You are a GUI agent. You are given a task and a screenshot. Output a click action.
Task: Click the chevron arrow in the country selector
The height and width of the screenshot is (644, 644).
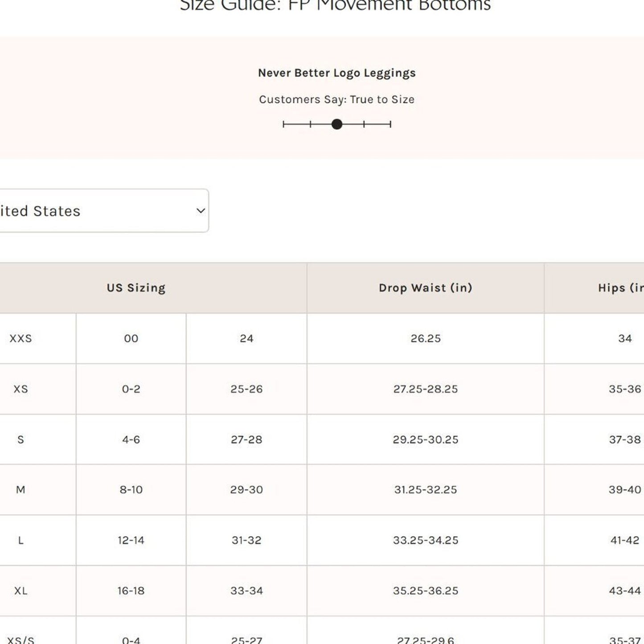tap(201, 211)
